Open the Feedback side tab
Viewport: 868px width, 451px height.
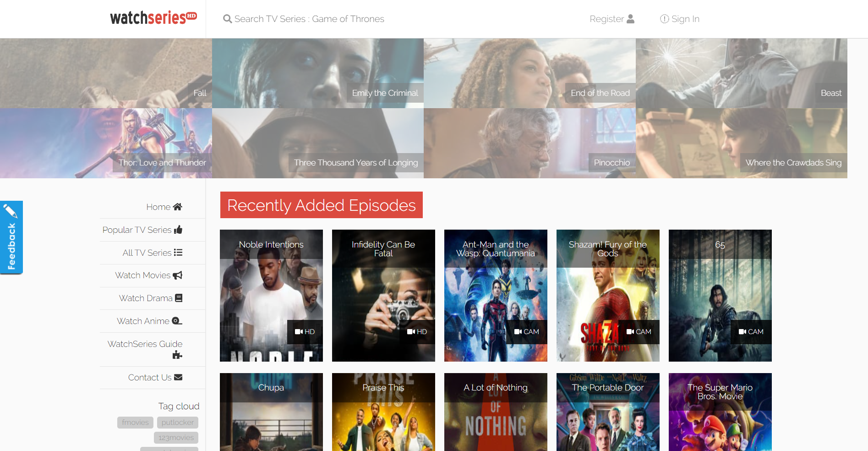(x=11, y=237)
